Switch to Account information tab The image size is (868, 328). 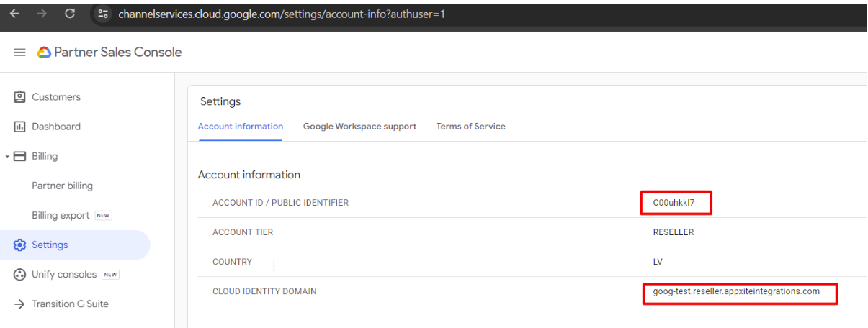click(241, 126)
